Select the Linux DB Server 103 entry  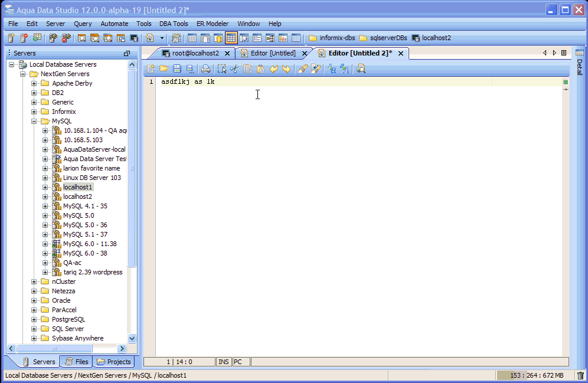pyautogui.click(x=92, y=178)
